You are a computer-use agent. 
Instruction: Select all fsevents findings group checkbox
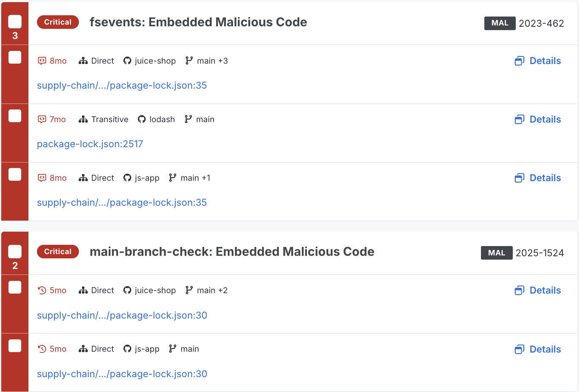coord(15,21)
